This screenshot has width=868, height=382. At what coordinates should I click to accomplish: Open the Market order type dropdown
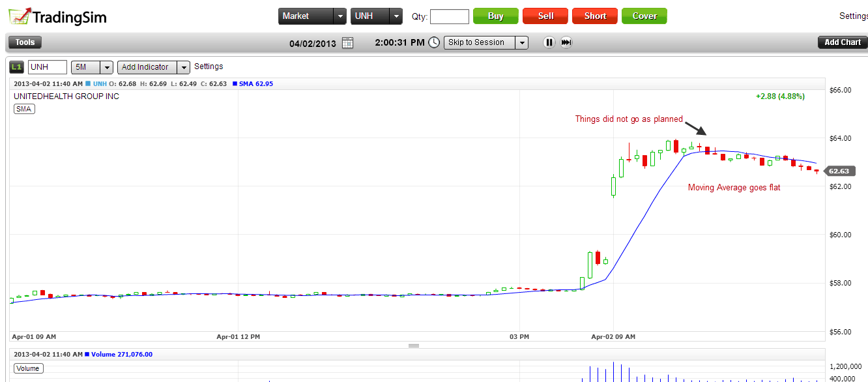click(339, 16)
